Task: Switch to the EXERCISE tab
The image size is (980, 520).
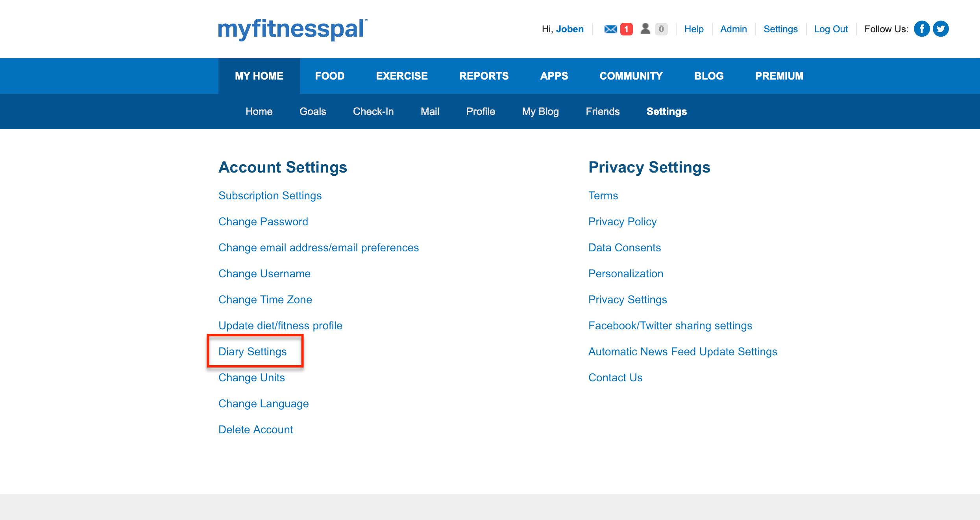Action: click(402, 76)
